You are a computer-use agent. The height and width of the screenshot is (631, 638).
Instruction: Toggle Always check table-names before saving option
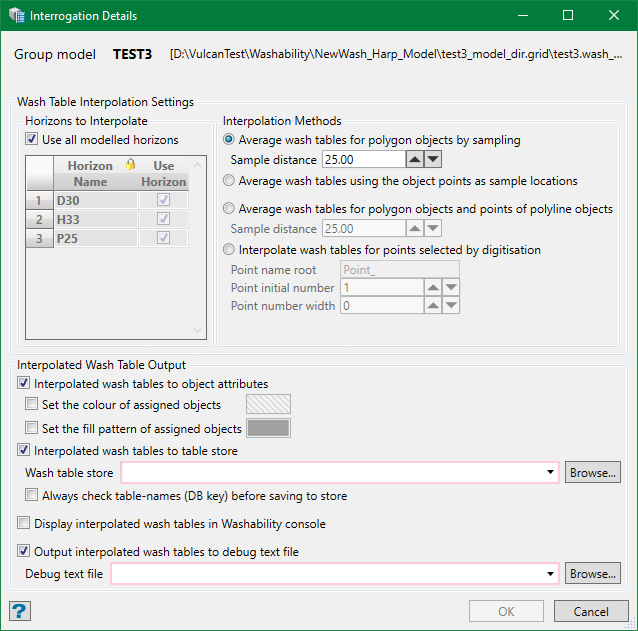[32, 495]
